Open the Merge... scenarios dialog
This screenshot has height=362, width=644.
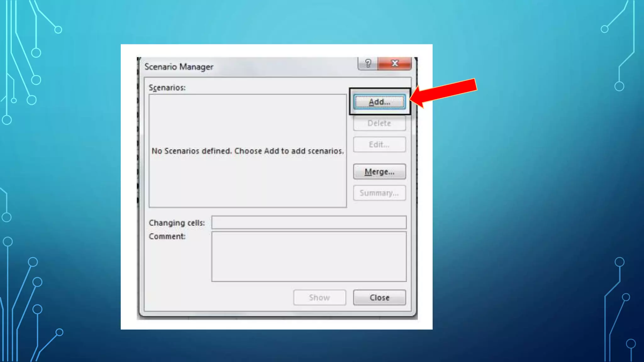click(379, 172)
